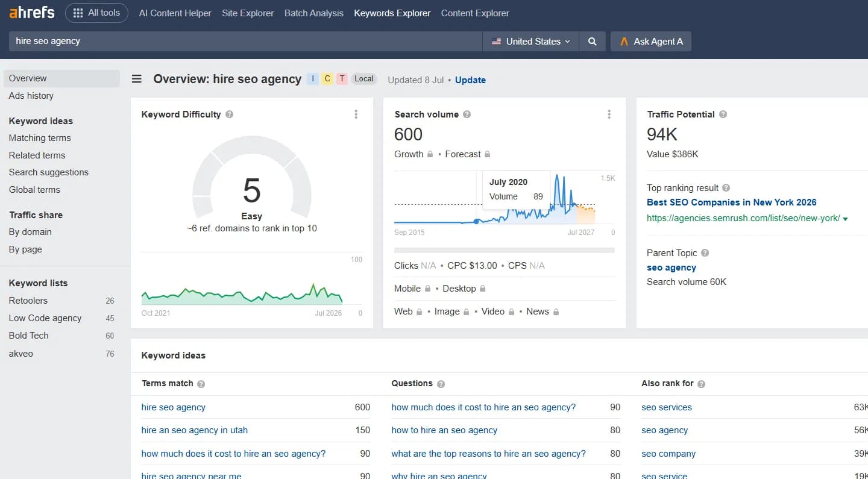Click the Update link
Image resolution: width=868 pixels, height=479 pixels.
[470, 80]
